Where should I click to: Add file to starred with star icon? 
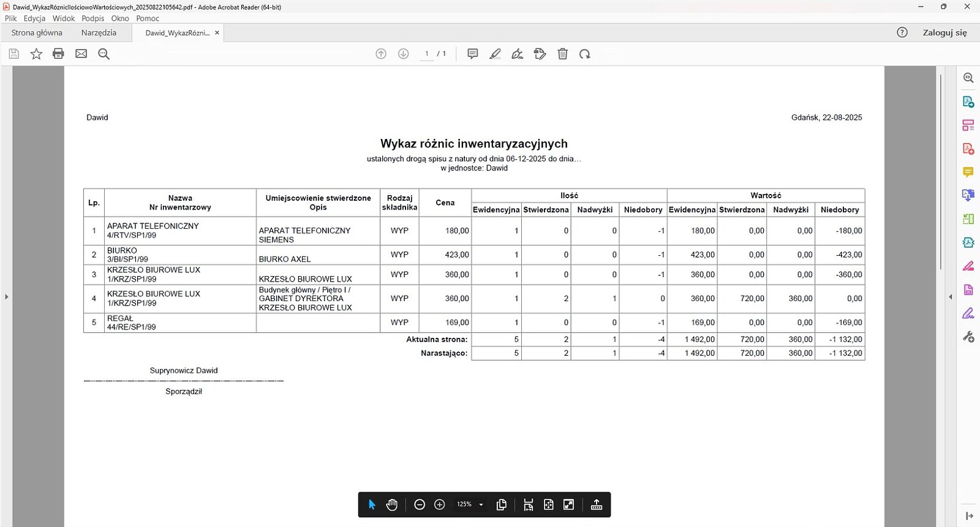pyautogui.click(x=36, y=54)
